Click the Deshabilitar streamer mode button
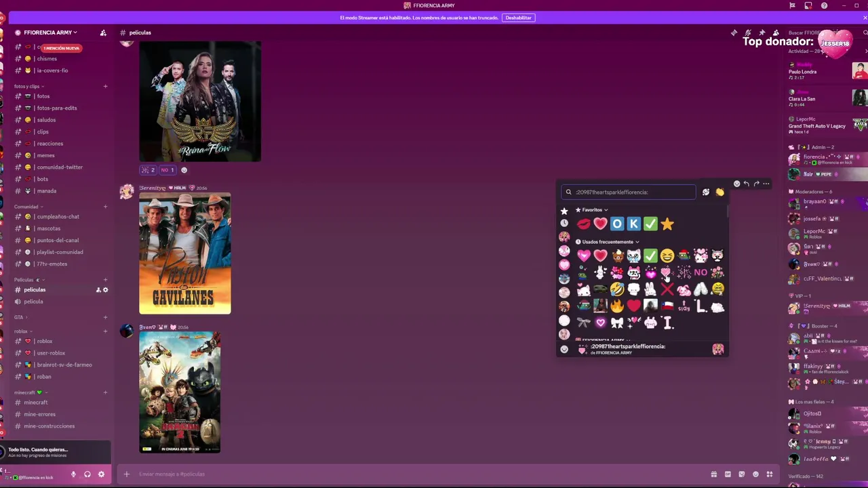Viewport: 868px width, 488px height. [518, 18]
